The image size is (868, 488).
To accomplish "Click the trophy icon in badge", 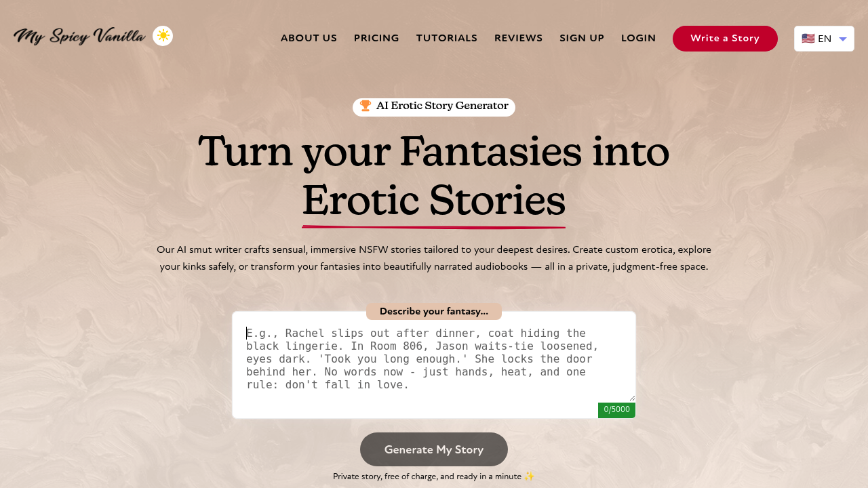I will 366,106.
